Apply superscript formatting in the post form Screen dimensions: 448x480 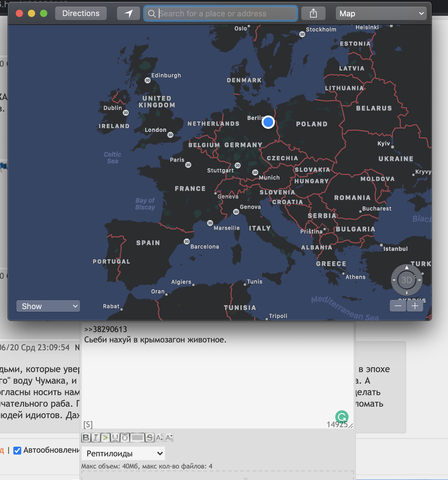159,438
